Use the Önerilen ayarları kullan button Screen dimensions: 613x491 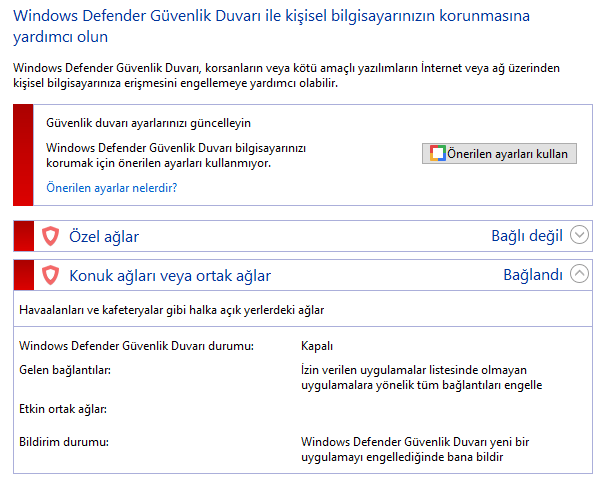499,154
